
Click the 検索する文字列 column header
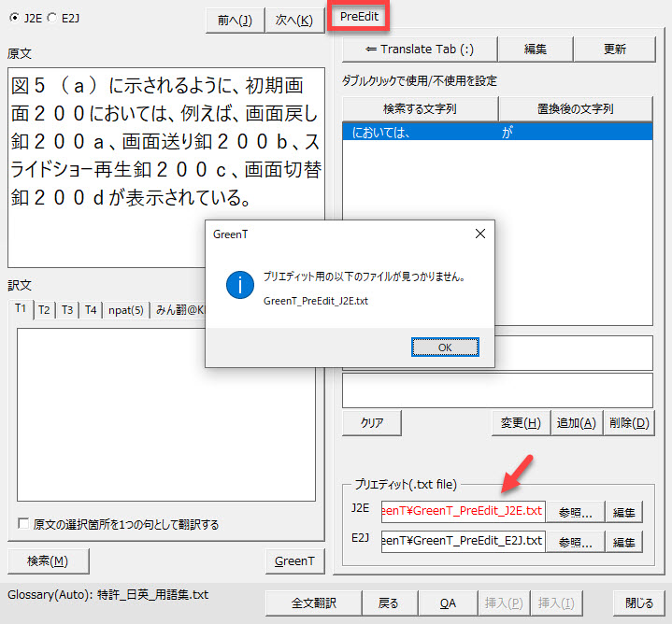point(420,108)
